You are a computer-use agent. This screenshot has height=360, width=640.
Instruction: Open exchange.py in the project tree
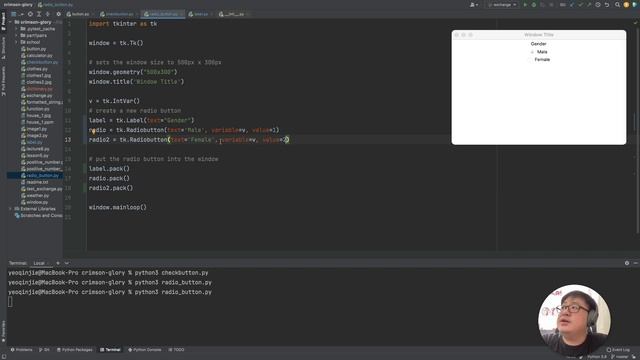37,96
